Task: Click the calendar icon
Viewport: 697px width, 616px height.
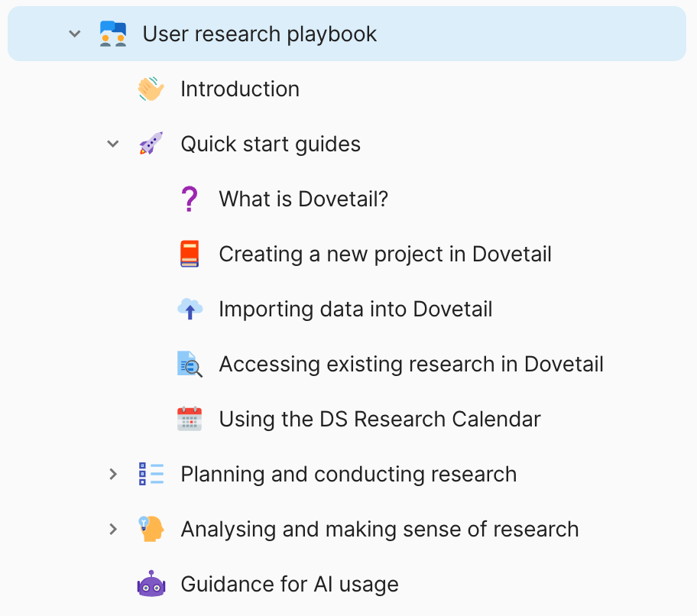Action: click(190, 420)
